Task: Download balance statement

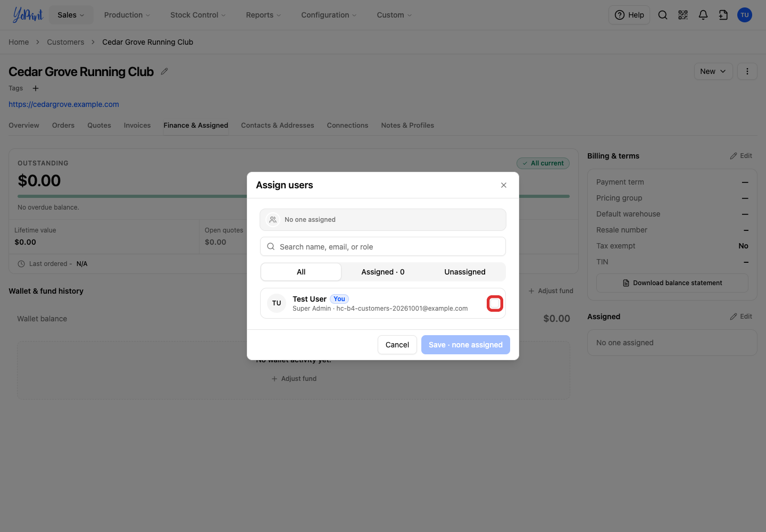Action: (x=672, y=283)
